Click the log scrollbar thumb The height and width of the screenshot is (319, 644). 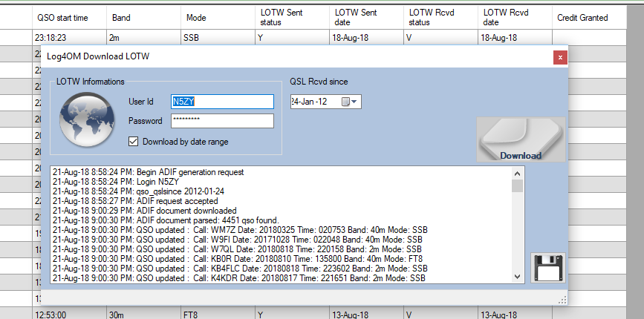(x=518, y=185)
